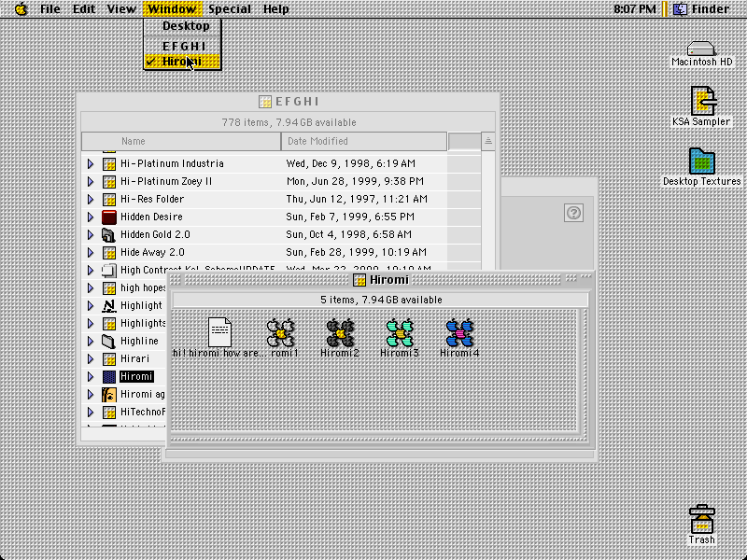Select the "Hi-Platinum Industria" row name
The width and height of the screenshot is (747, 560).
(172, 164)
